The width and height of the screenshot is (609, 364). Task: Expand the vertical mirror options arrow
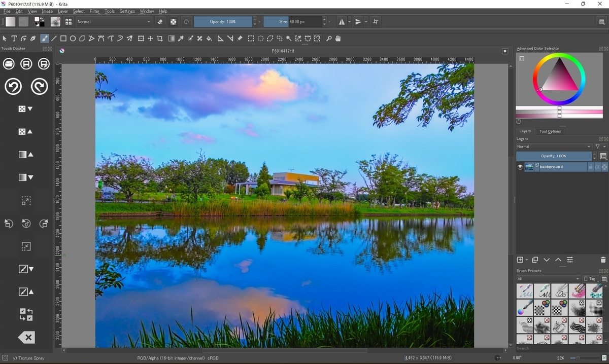(x=366, y=22)
